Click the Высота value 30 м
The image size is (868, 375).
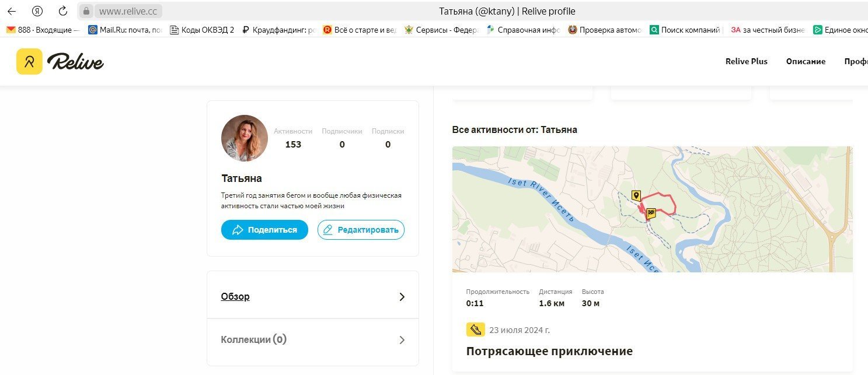(x=591, y=303)
